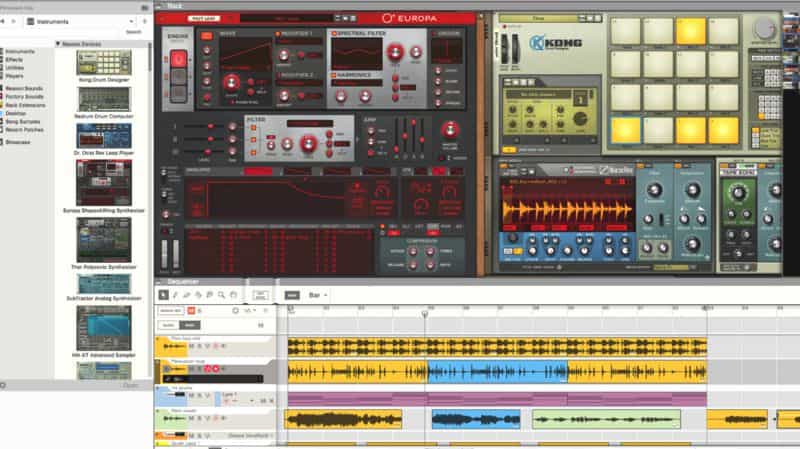Screen dimensions: 800x449
Task: Select the blue clip on the second track
Action: [497, 372]
